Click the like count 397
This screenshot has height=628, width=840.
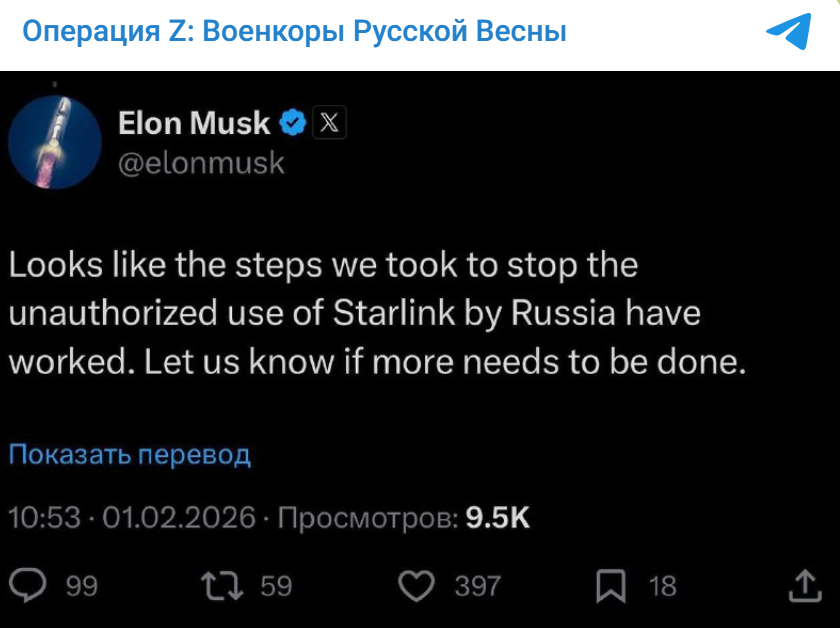pyautogui.click(x=478, y=587)
